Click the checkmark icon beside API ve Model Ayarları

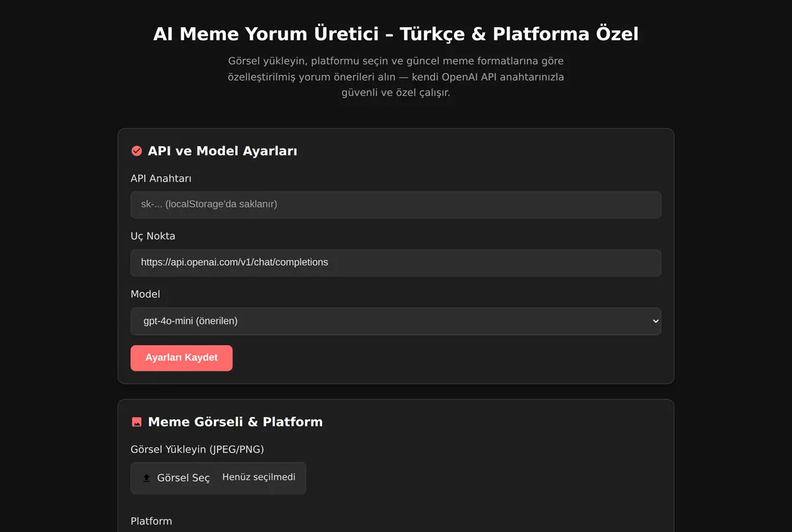137,151
